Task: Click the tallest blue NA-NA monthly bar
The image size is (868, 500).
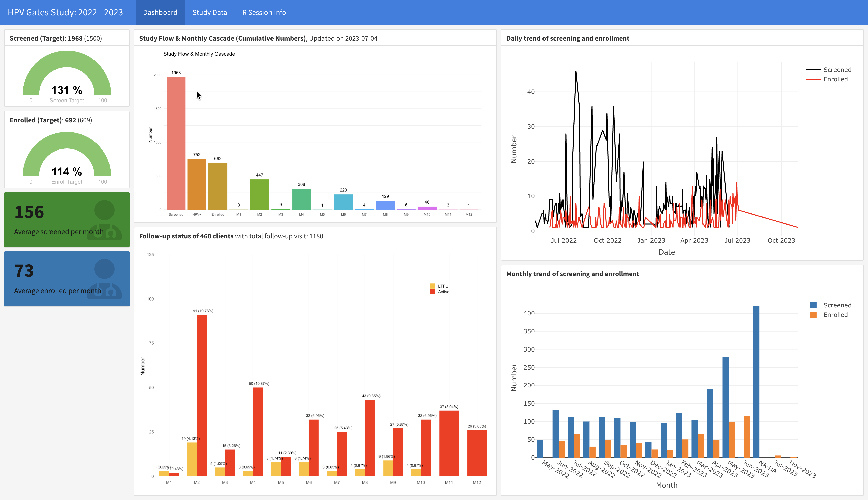Action: (x=756, y=381)
